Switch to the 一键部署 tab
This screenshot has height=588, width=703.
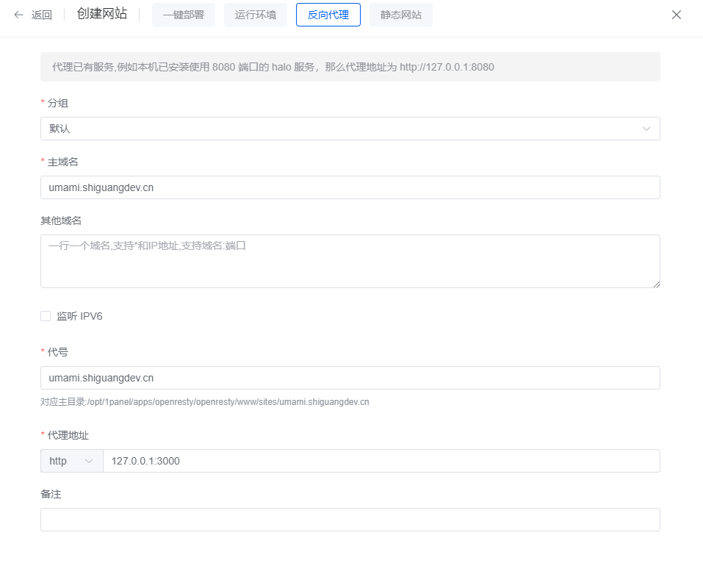coord(184,15)
